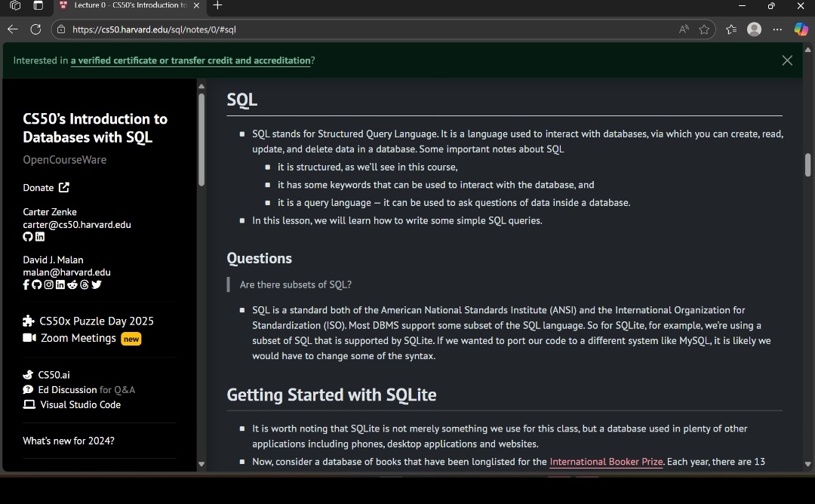815x504 pixels.
Task: Dismiss the certificate banner with X
Action: [x=787, y=60]
